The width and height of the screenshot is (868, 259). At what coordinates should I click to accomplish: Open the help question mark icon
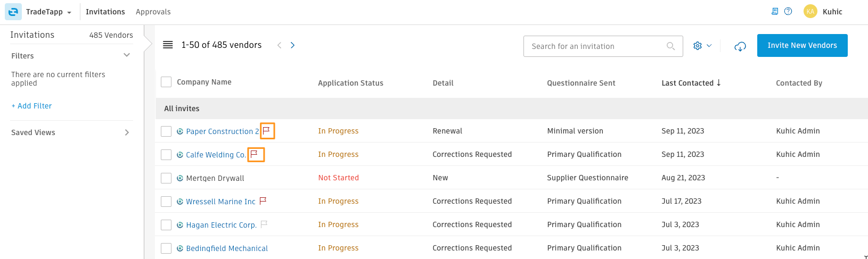point(789,11)
